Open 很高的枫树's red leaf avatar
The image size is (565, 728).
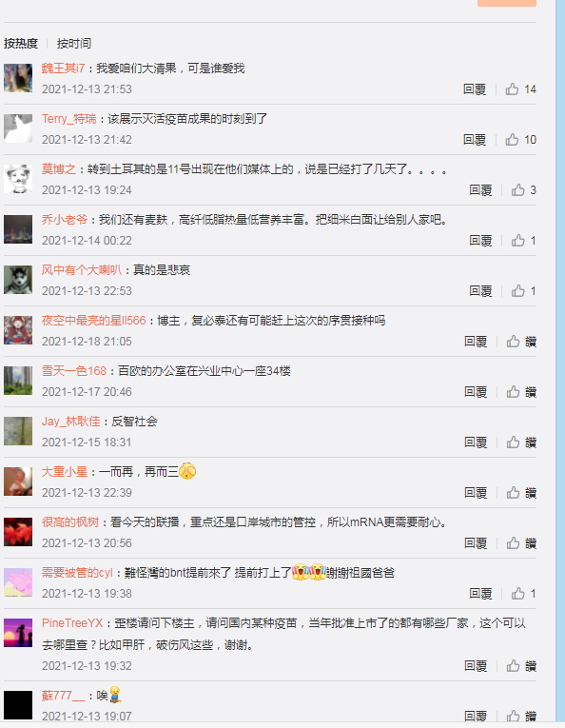18,532
